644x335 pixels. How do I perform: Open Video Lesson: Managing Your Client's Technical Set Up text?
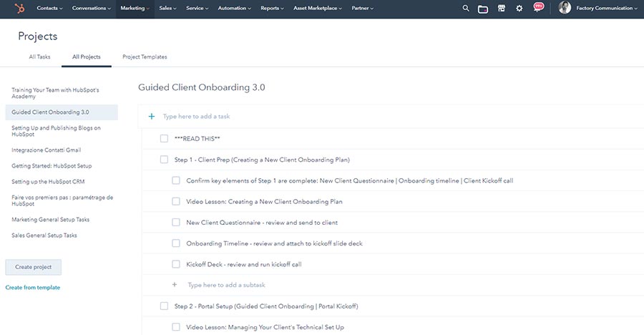tap(265, 327)
